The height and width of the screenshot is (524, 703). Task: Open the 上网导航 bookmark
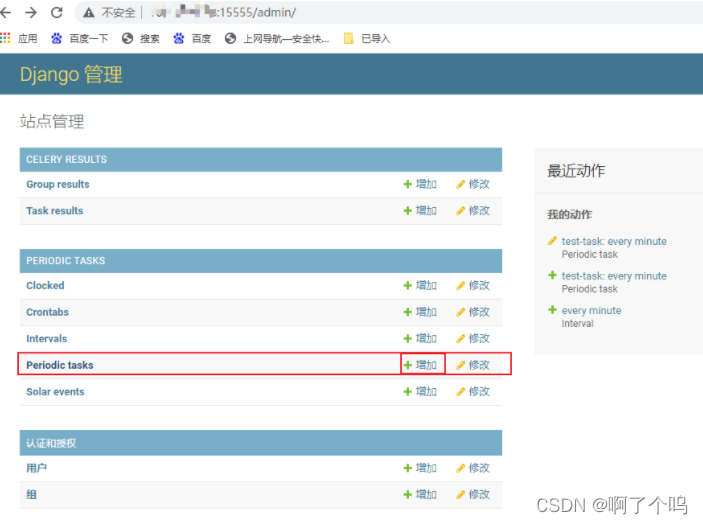(x=277, y=39)
